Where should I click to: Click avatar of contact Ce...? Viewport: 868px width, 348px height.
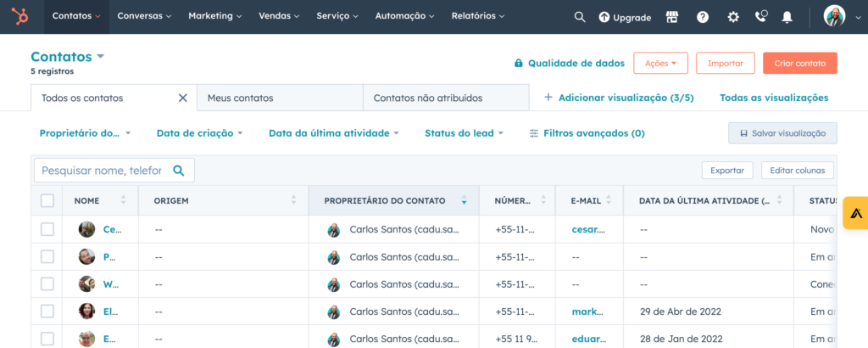tap(87, 229)
